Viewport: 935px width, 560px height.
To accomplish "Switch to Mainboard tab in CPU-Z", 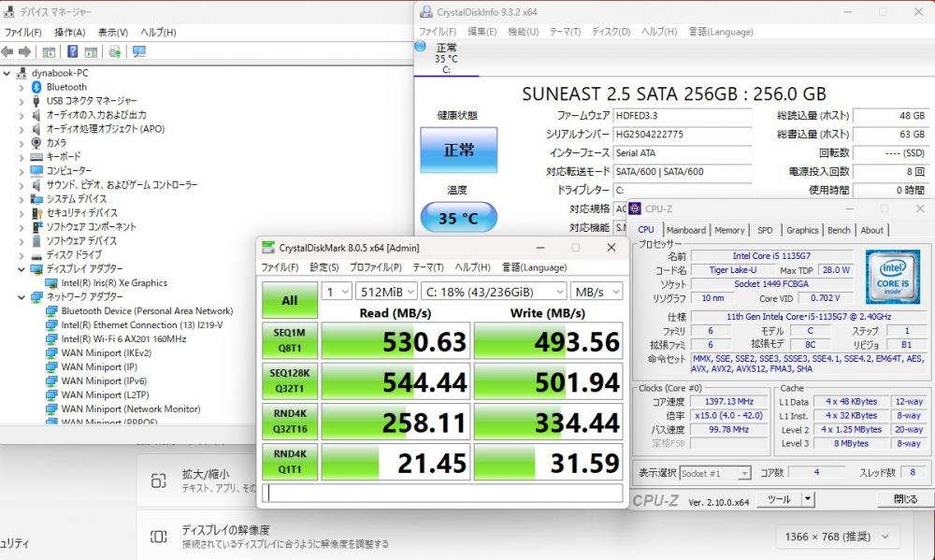I will tap(685, 230).
